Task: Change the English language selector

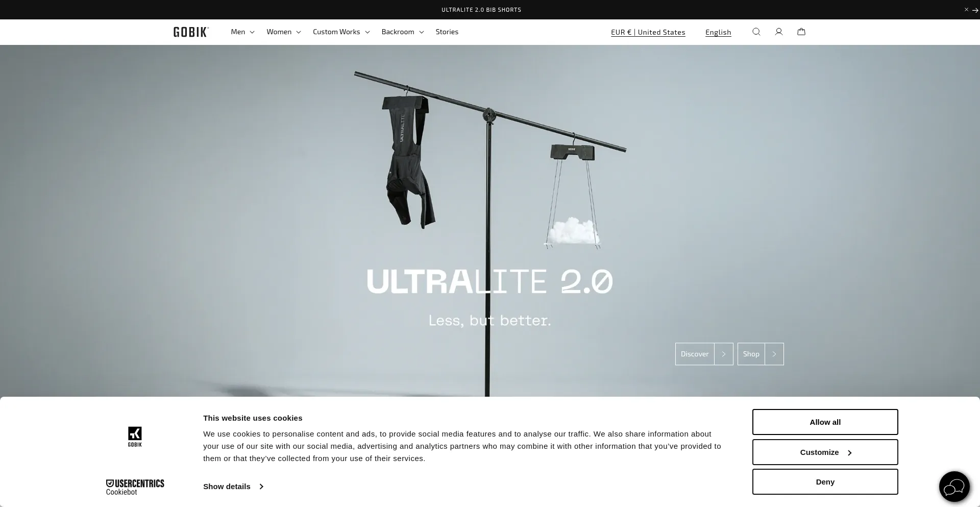Action: (x=718, y=32)
